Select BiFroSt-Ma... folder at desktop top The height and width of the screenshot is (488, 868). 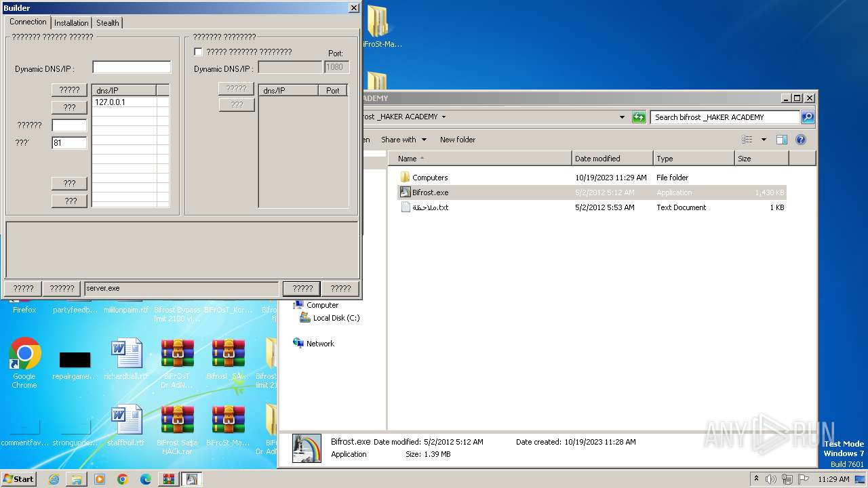pos(382,27)
